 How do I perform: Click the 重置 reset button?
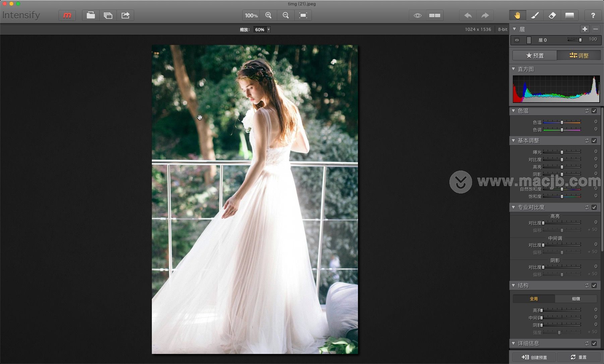(579, 357)
